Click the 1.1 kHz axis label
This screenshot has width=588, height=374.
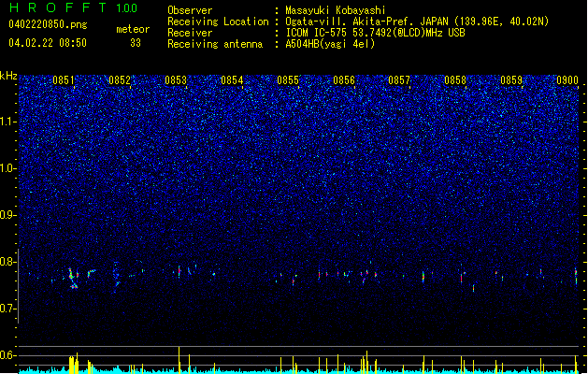pyautogui.click(x=8, y=122)
